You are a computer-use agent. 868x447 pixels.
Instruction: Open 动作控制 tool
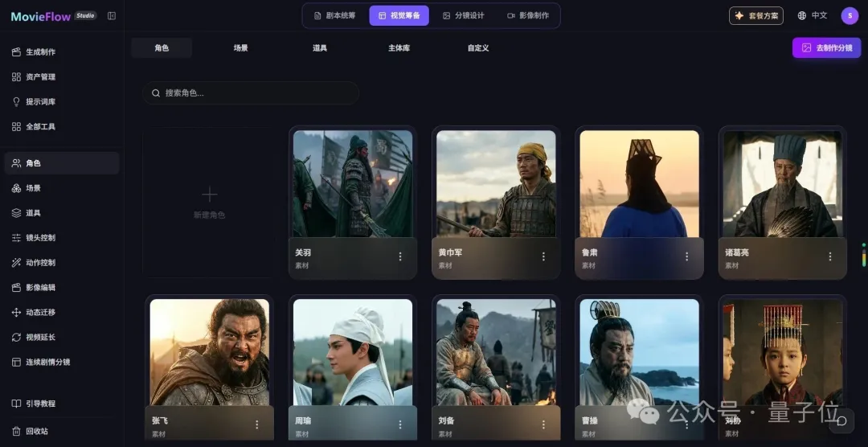(x=34, y=263)
